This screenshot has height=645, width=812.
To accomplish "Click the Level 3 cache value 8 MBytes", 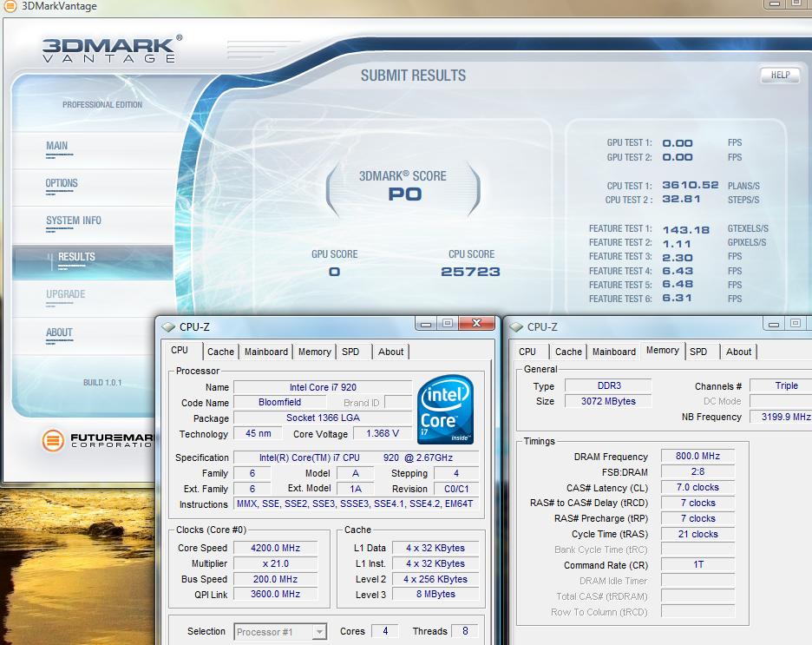I will pos(435,595).
